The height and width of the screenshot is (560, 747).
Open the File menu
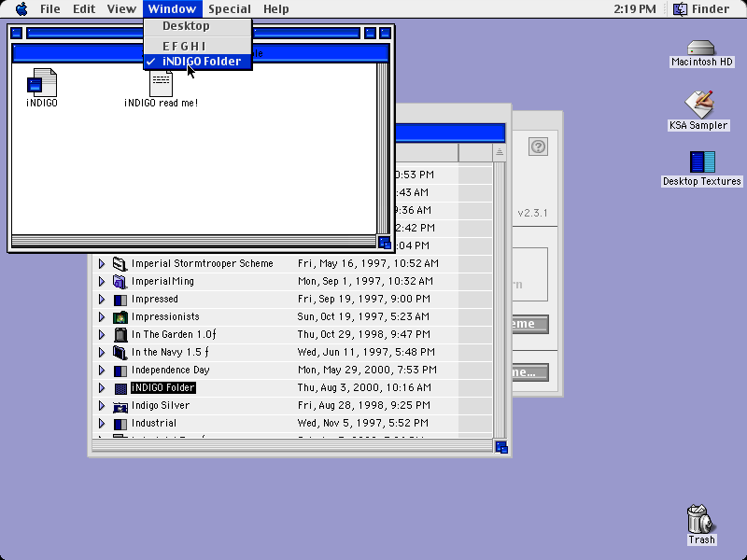(50, 9)
